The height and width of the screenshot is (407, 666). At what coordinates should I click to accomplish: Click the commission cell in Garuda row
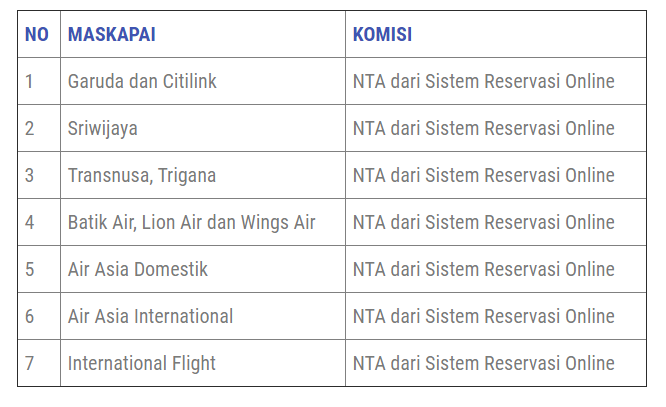(x=483, y=82)
